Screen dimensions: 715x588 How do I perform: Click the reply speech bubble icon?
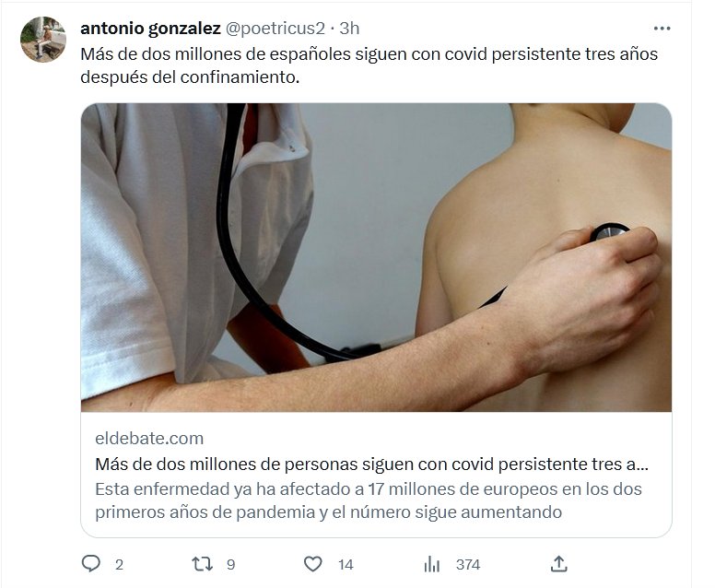[x=90, y=564]
